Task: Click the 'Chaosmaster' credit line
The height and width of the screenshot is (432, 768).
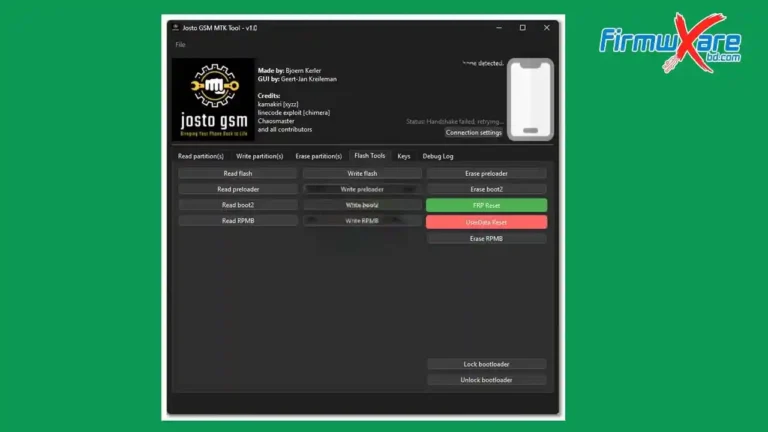Action: 276,121
